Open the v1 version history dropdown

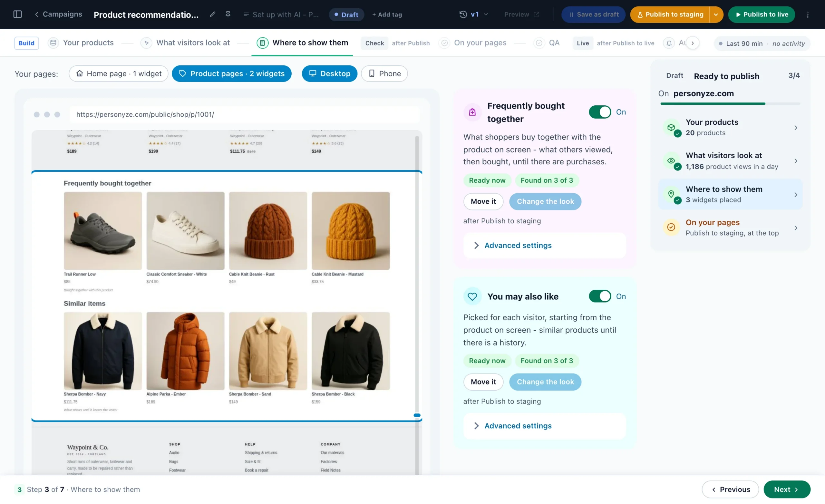(x=479, y=15)
